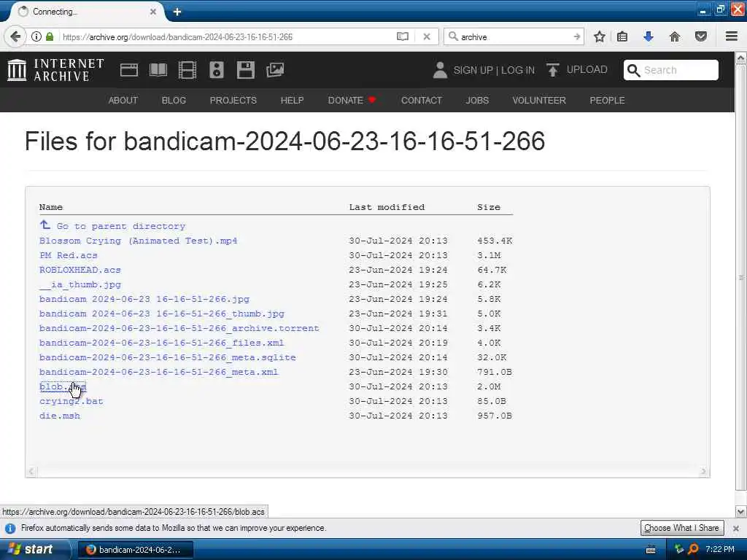Click the search go arrow
The height and width of the screenshot is (560, 747).
[x=577, y=36]
